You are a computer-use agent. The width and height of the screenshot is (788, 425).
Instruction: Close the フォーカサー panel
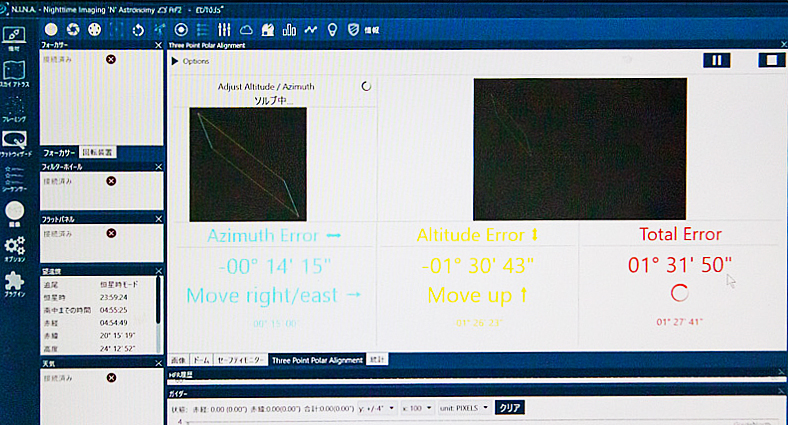pyautogui.click(x=158, y=45)
